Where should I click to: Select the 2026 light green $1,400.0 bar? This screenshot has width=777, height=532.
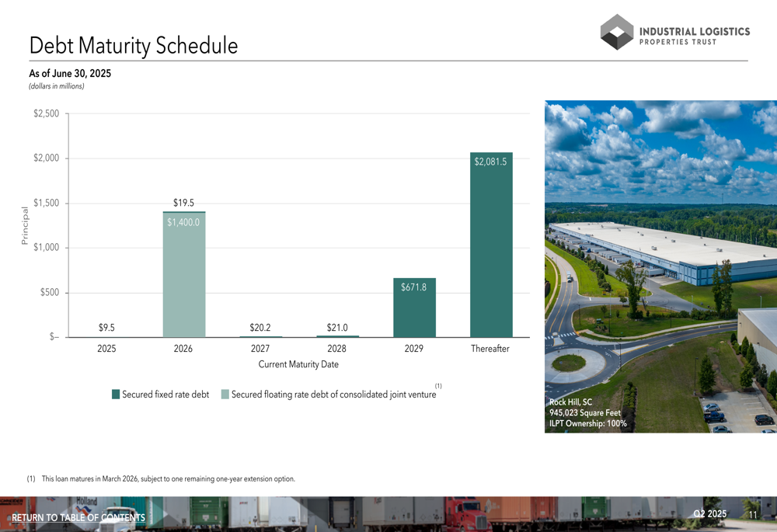184,276
